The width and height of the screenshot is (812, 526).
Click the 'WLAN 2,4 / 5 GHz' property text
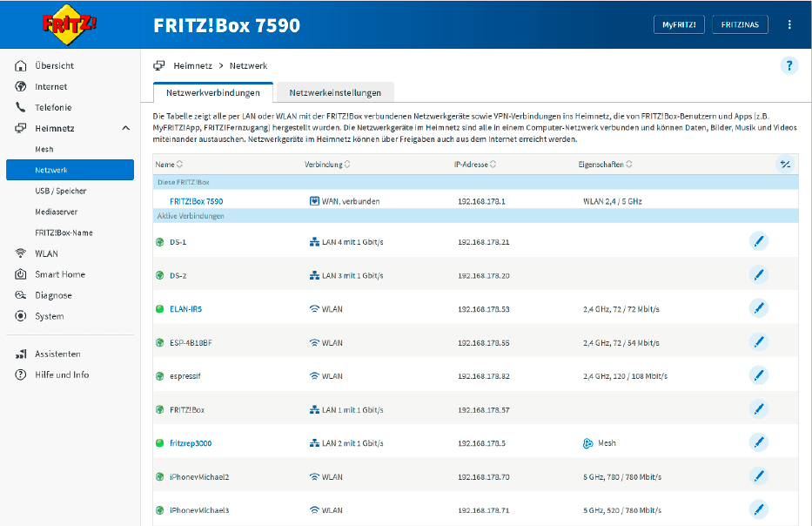(x=612, y=201)
